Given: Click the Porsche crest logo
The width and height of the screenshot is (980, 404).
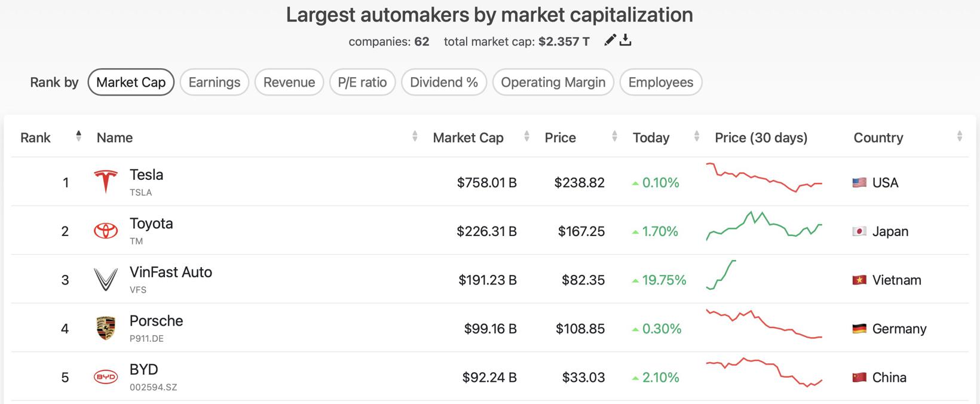Looking at the screenshot, I should 106,328.
